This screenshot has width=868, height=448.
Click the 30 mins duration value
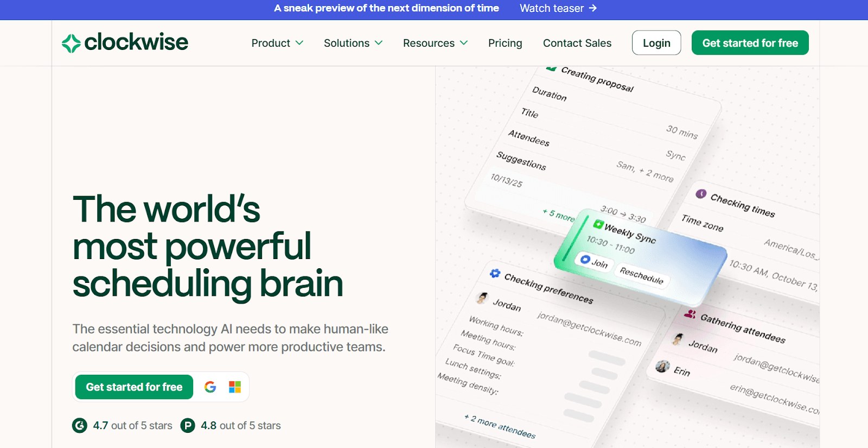click(x=682, y=132)
